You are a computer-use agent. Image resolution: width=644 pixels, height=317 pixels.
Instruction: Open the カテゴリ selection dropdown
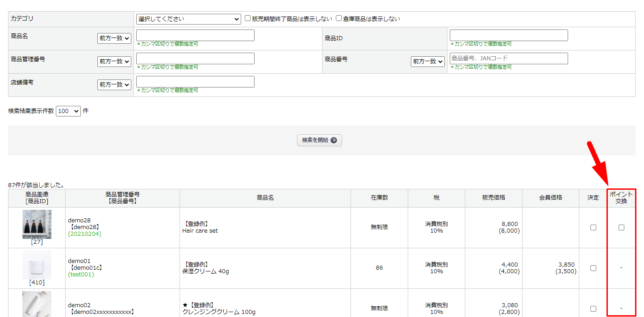click(188, 19)
